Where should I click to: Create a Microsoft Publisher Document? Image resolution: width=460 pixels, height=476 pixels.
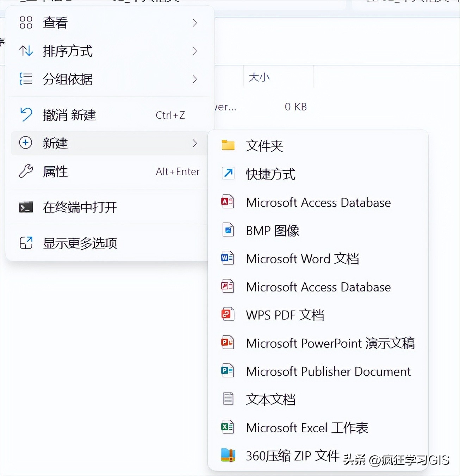(318, 371)
